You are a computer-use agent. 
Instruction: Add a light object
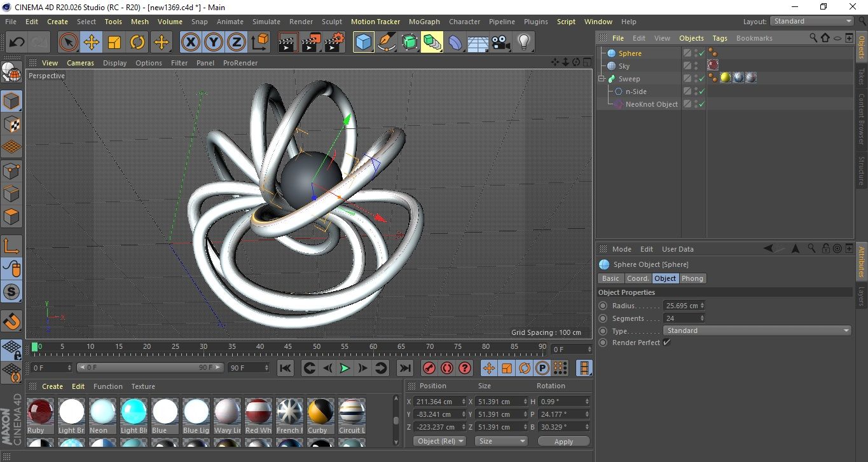[x=523, y=43]
